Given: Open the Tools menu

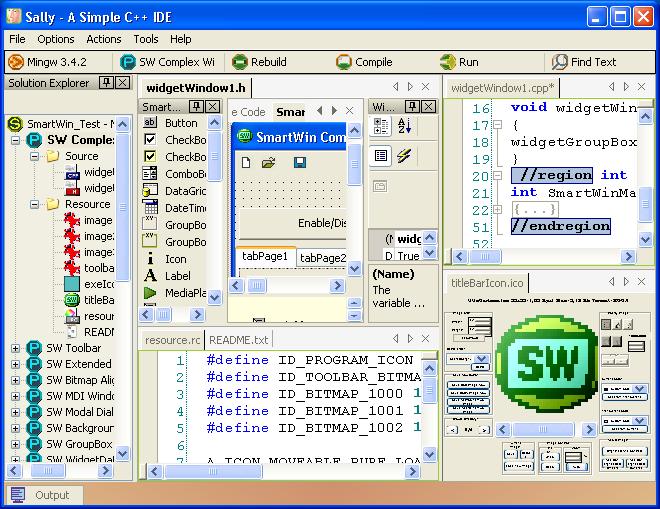Looking at the screenshot, I should tap(146, 39).
